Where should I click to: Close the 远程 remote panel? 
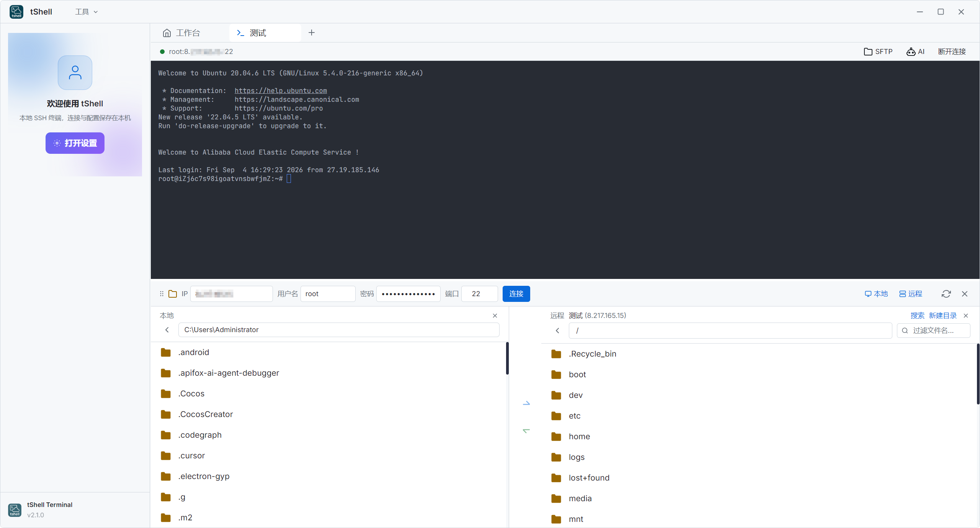tap(966, 316)
